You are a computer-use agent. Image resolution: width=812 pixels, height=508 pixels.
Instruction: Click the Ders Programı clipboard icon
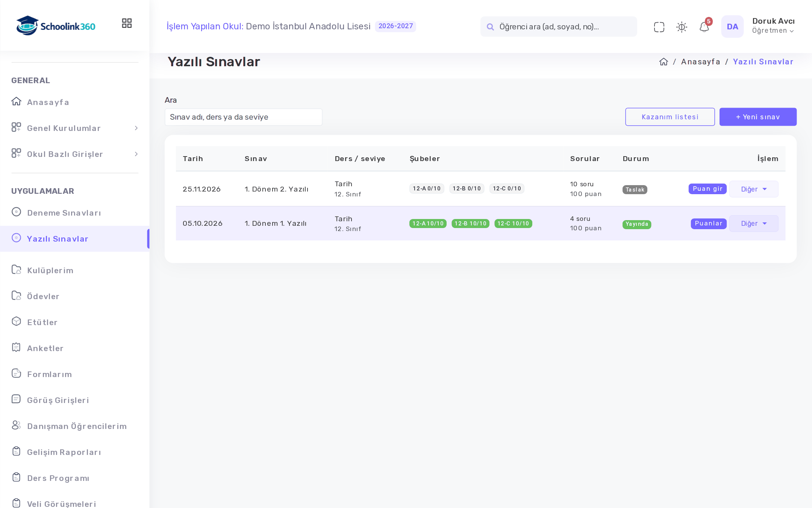point(16,478)
